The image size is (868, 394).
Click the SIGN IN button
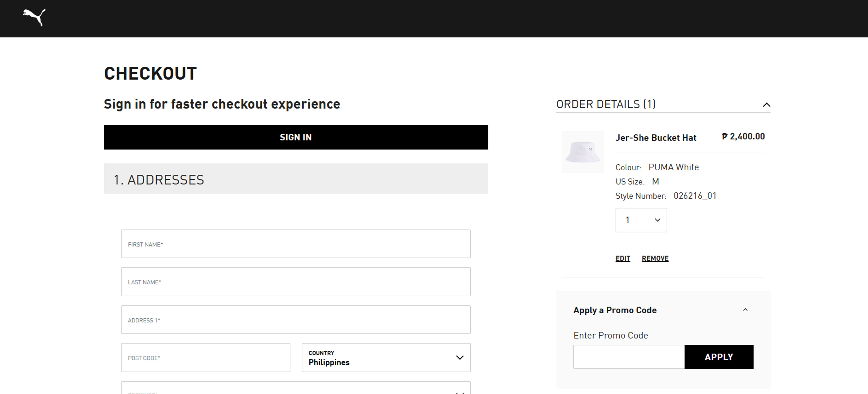[296, 137]
